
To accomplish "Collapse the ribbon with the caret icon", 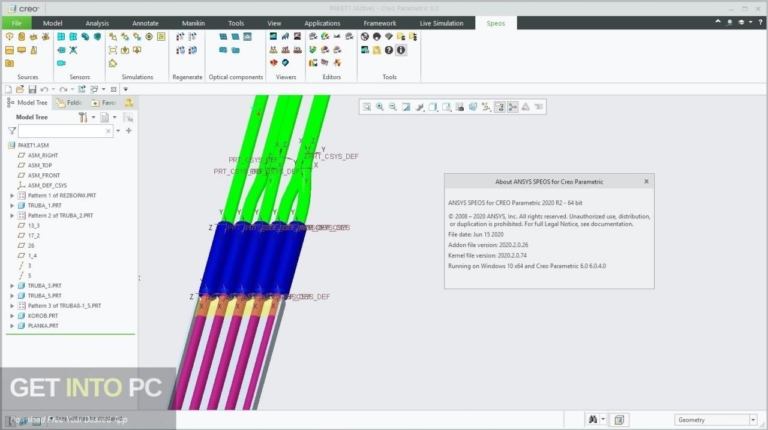I will pos(718,22).
